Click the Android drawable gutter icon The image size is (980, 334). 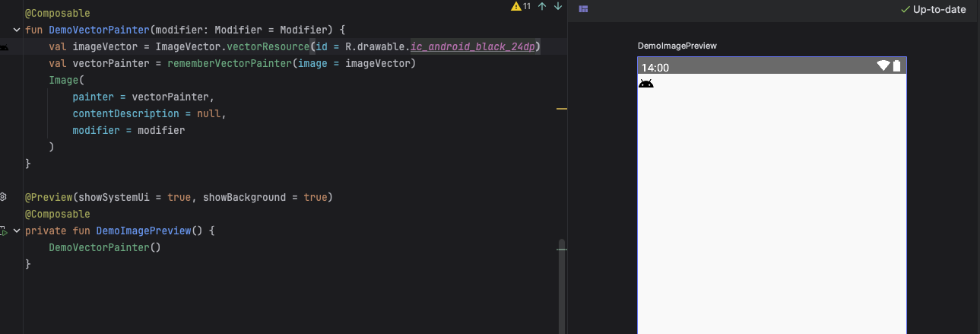pos(4,47)
